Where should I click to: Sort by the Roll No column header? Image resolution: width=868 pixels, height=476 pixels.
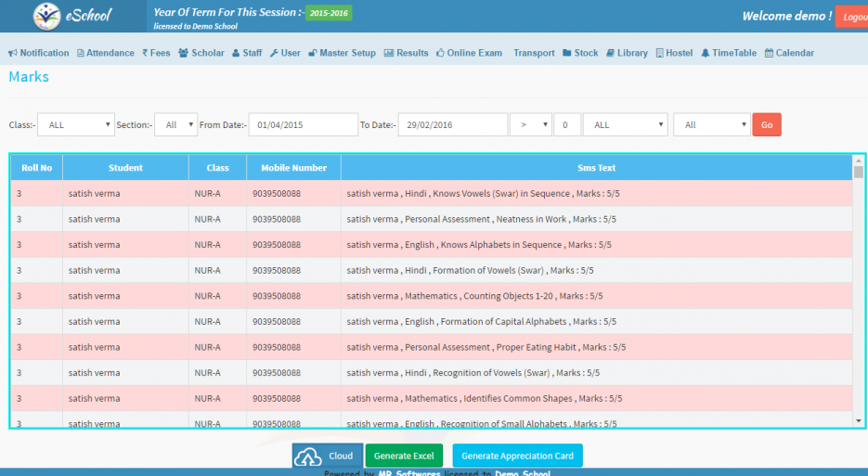pyautogui.click(x=36, y=168)
